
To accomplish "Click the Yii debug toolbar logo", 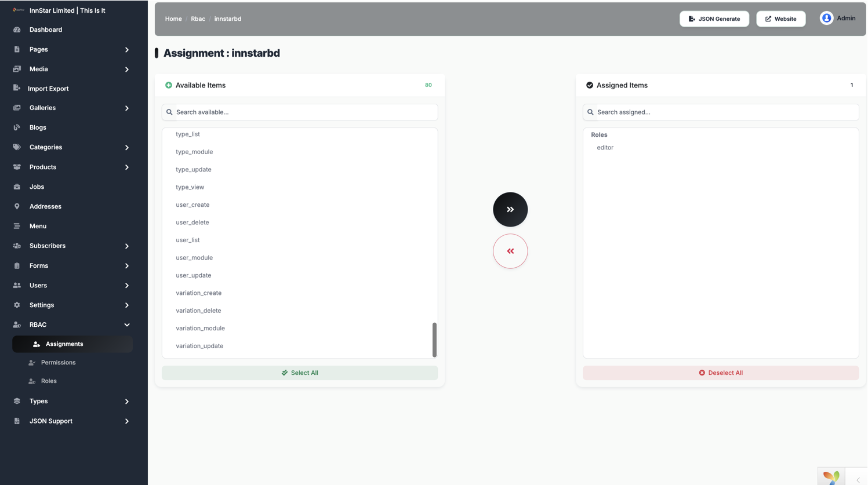I will click(x=831, y=477).
